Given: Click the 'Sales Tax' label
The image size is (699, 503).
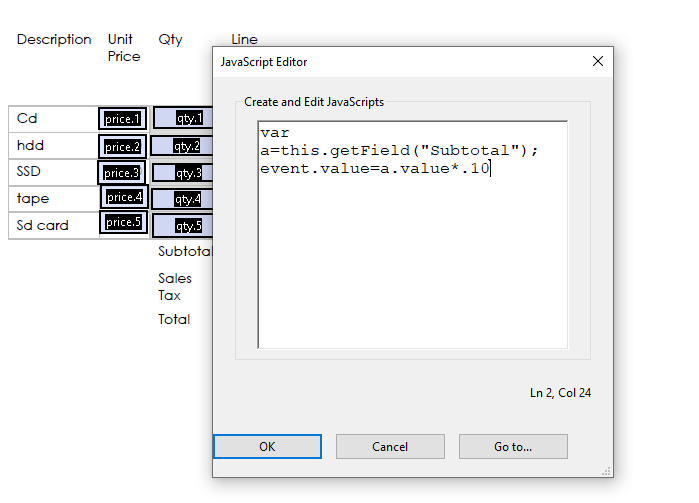Looking at the screenshot, I should point(175,287).
